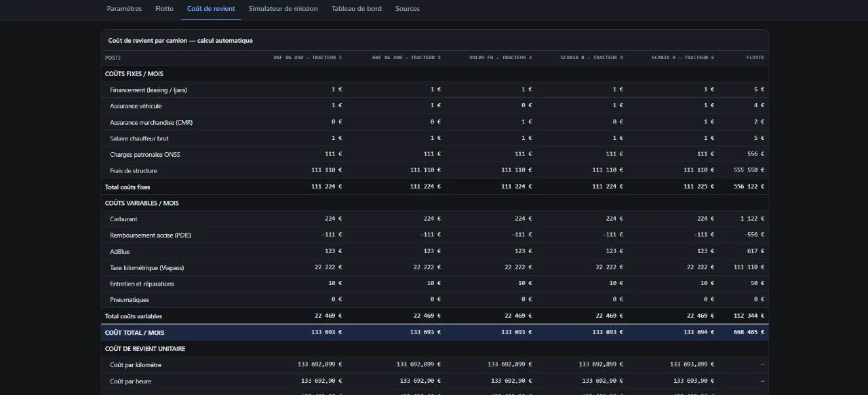Open the Paramètres tab
This screenshot has width=868, height=395.
point(124,9)
